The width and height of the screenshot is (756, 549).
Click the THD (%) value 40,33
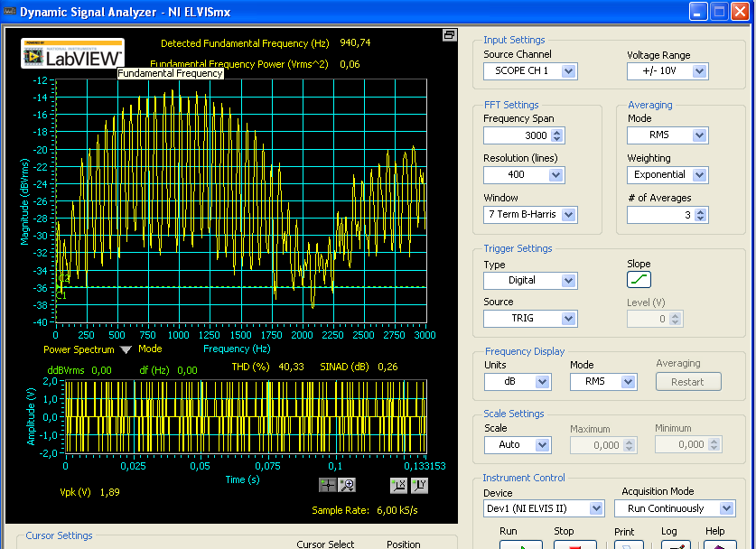[x=291, y=367]
